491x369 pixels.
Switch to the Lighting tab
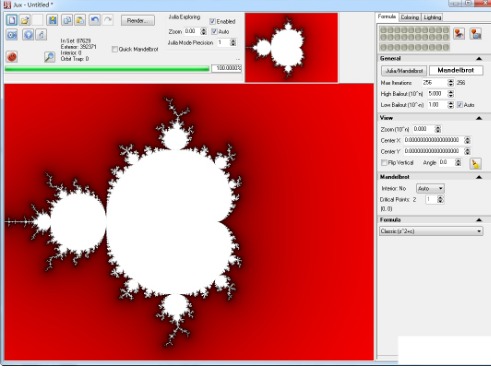click(x=432, y=17)
